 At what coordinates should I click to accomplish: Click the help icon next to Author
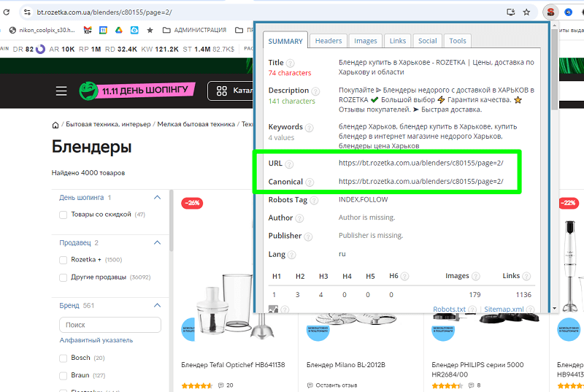299,218
